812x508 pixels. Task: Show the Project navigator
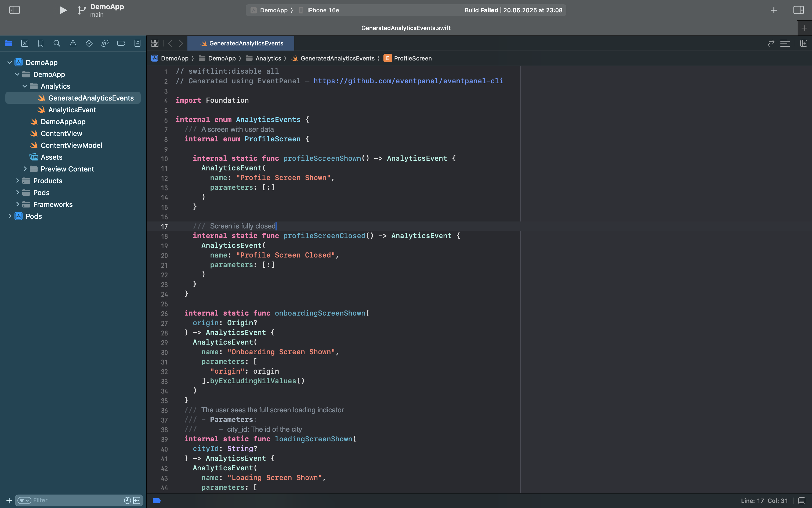9,43
